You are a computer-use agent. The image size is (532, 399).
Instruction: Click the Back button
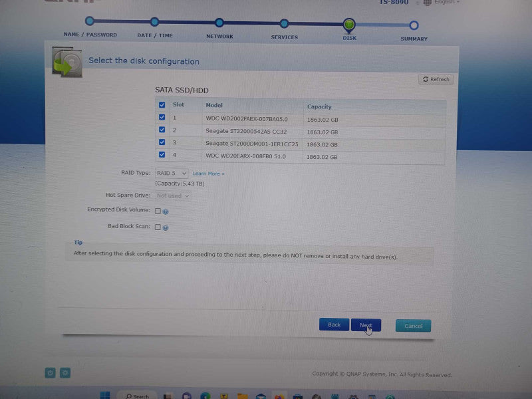pos(334,325)
